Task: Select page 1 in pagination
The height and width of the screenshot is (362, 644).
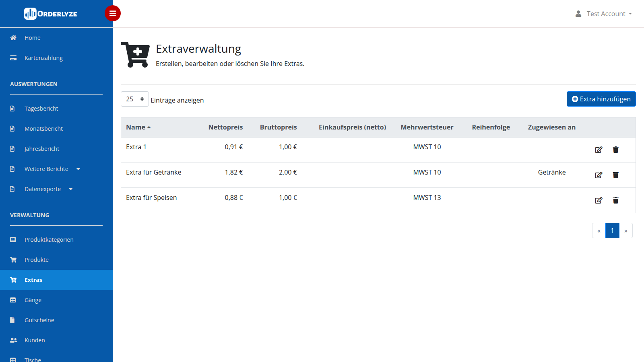Action: [x=612, y=230]
